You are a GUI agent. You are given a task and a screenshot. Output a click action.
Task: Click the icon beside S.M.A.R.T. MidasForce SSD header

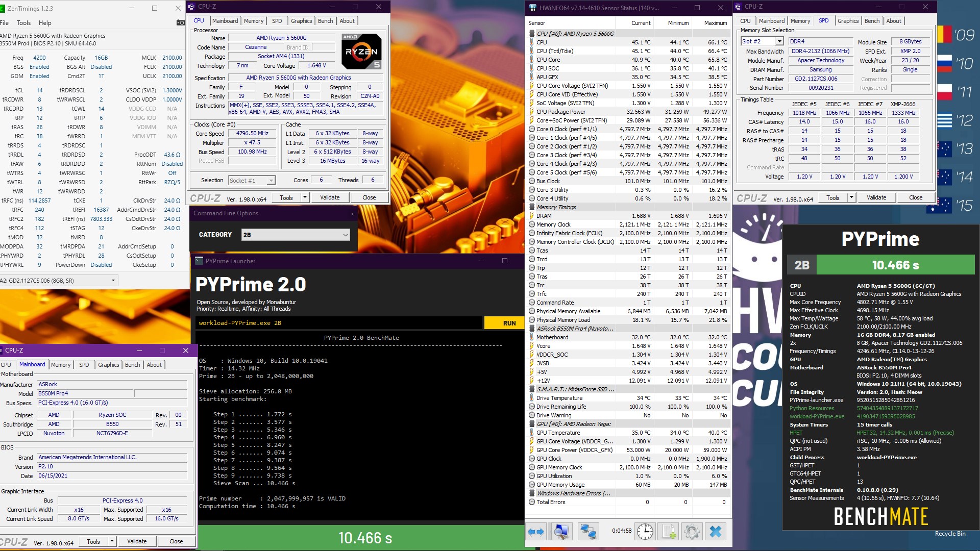[532, 389]
